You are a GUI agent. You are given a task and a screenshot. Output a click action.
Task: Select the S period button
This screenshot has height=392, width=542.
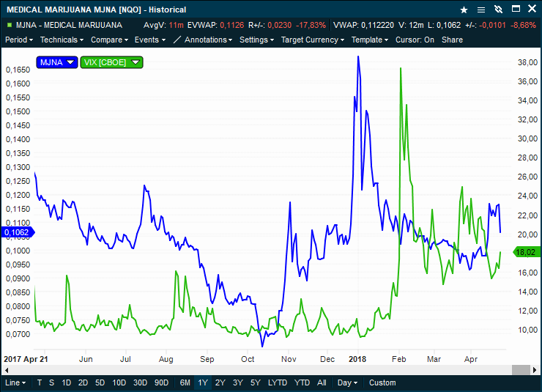51,382
